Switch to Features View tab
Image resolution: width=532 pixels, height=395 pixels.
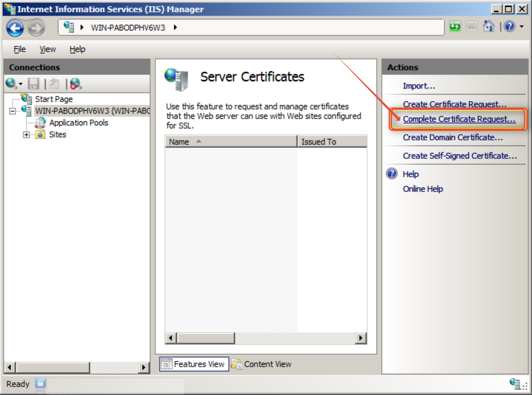click(x=194, y=364)
